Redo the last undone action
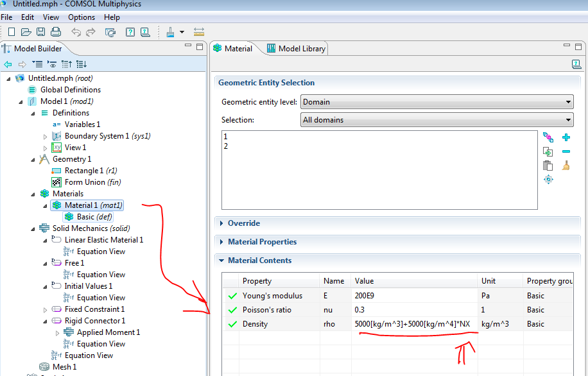 coord(91,32)
